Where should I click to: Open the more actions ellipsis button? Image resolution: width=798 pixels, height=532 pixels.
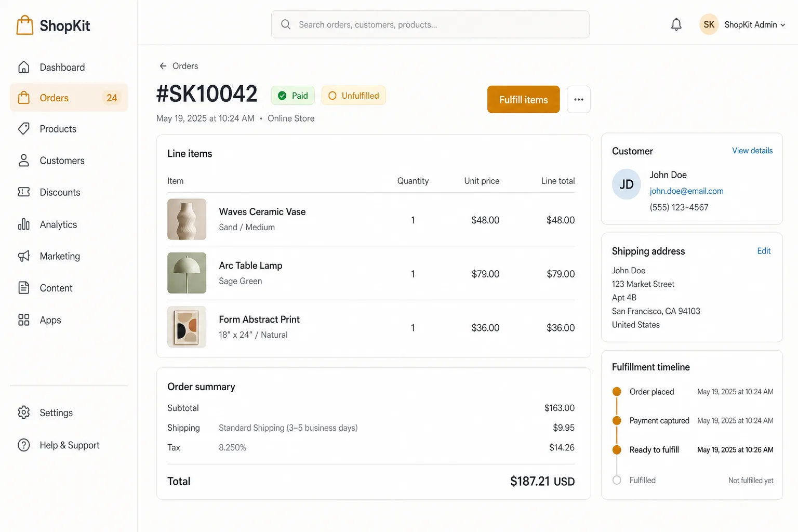pos(579,99)
